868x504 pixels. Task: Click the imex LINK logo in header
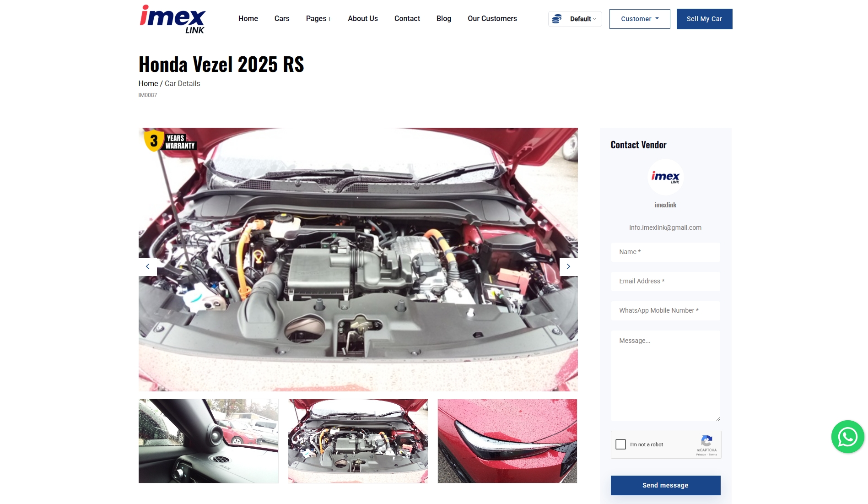173,19
